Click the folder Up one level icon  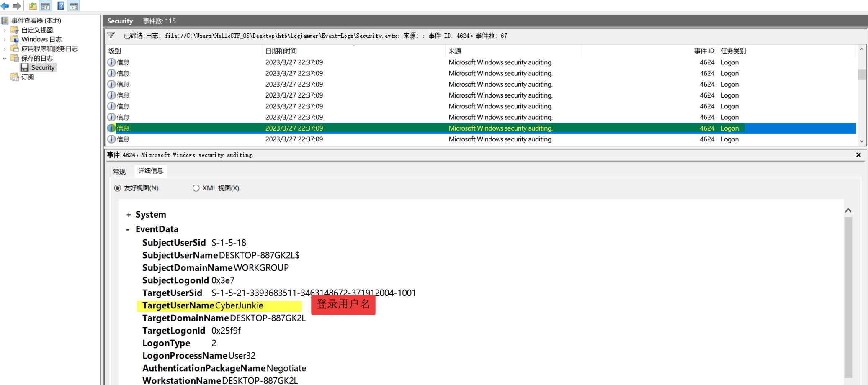(x=33, y=6)
